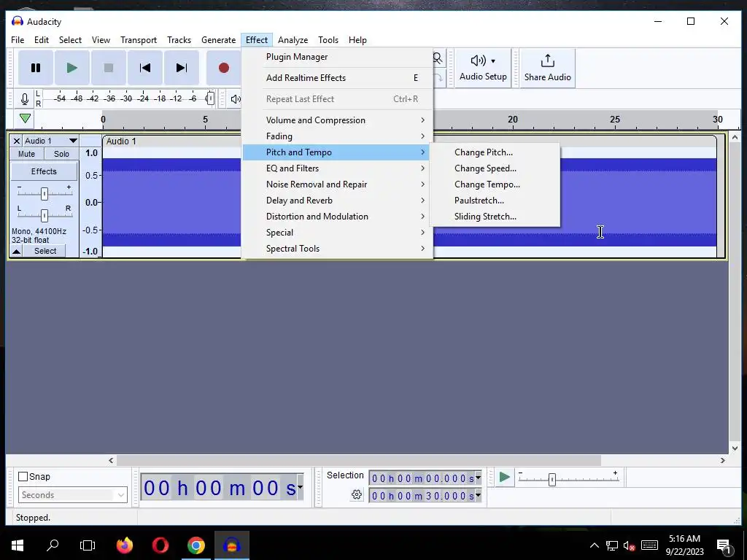The width and height of the screenshot is (747, 560).
Task: Expand the EQ and Filters submenu
Action: pyautogui.click(x=337, y=168)
